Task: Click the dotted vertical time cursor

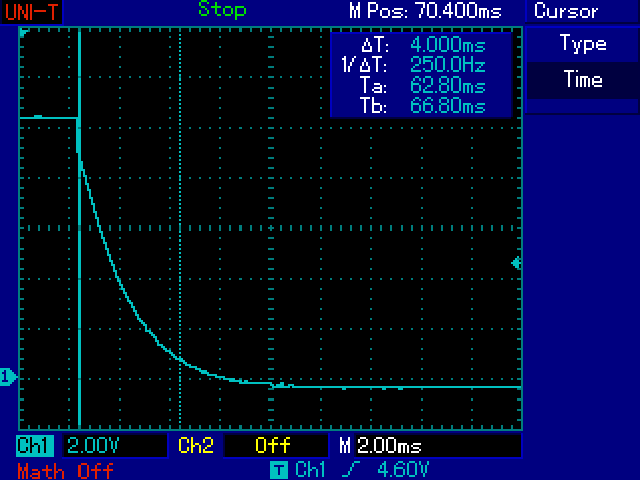Action: pyautogui.click(x=180, y=229)
